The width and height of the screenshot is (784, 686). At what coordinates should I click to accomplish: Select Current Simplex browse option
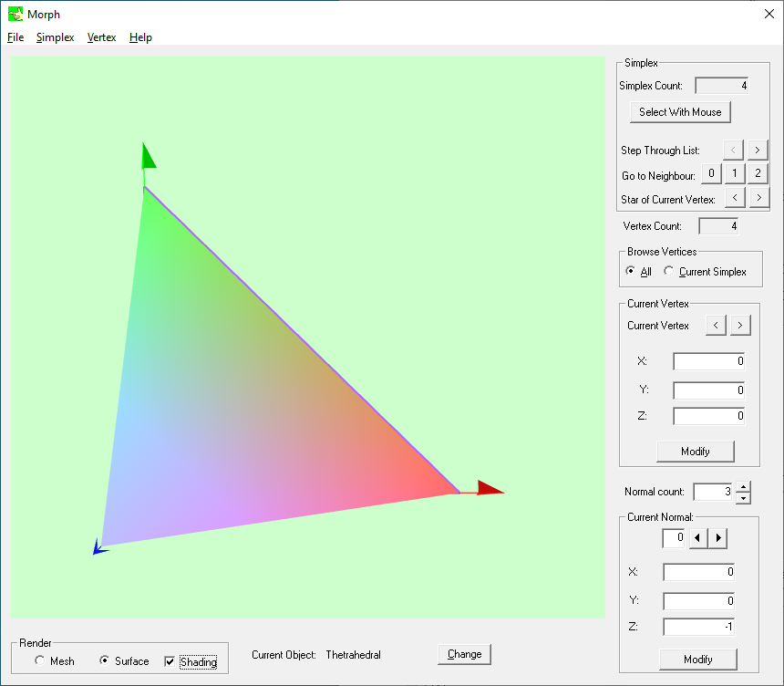[670, 272]
